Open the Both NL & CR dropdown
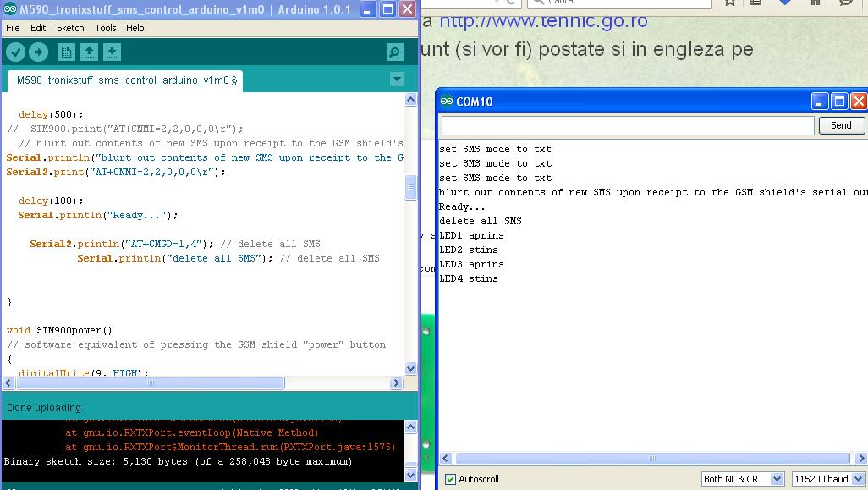 (742, 478)
